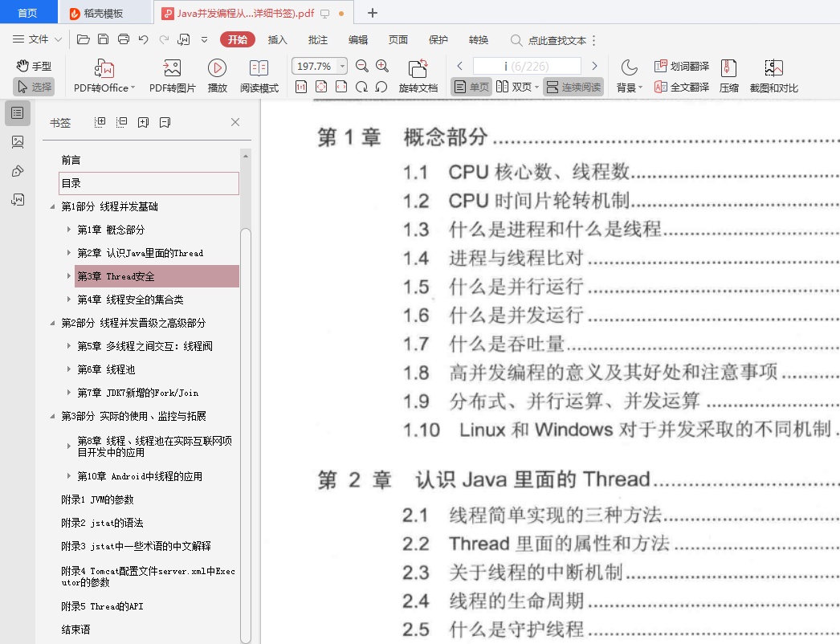Expand 第1章 概念部分 bookmark
The width and height of the screenshot is (840, 644).
click(x=68, y=230)
